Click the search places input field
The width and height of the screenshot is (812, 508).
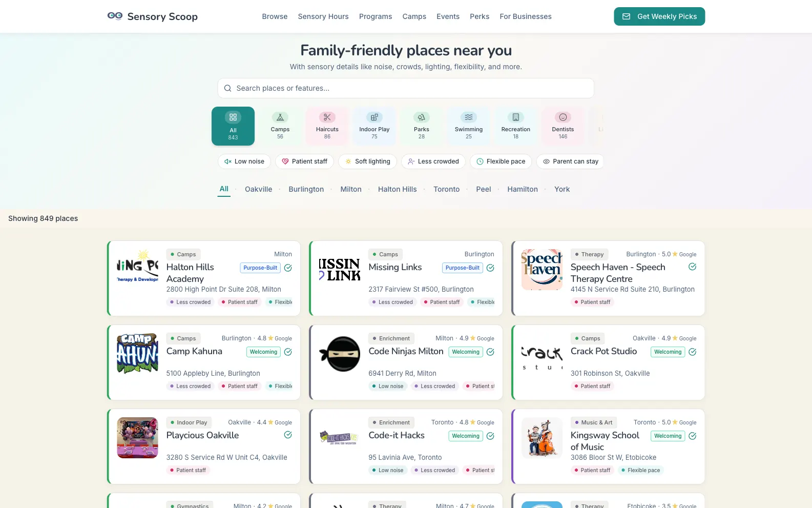coord(406,88)
